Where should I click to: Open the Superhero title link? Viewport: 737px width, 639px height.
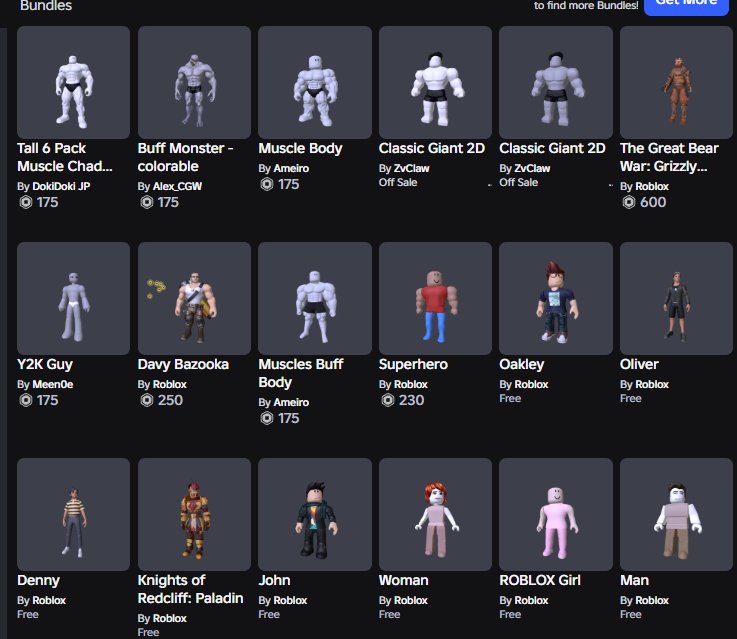[413, 365]
